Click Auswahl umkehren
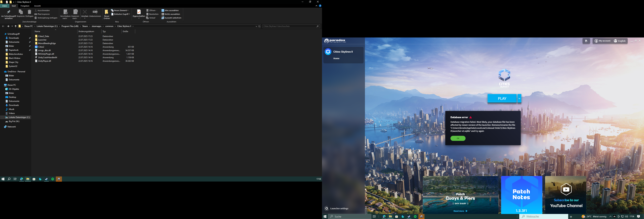Screen dimensions: 644x219 (x=172, y=18)
